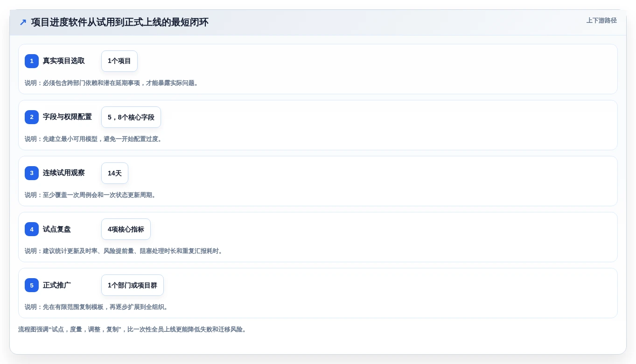Click the 1个项目 tag
This screenshot has height=364, width=636.
119,61
